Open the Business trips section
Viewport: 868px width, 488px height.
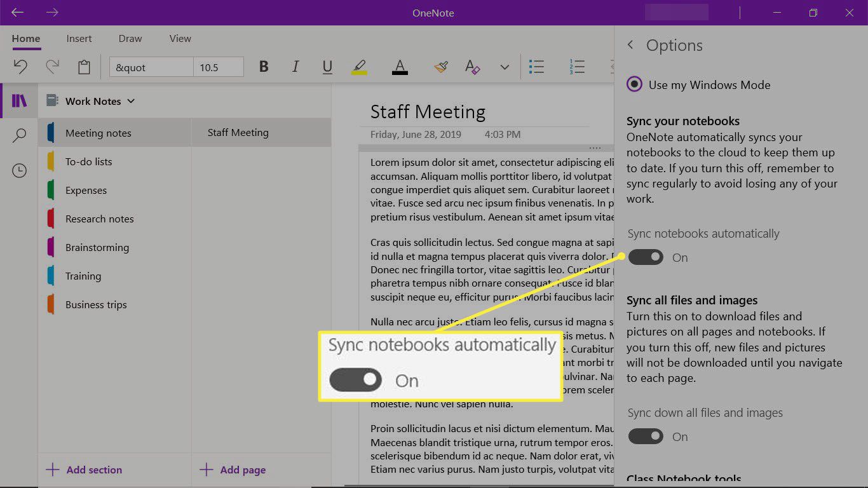114,304
